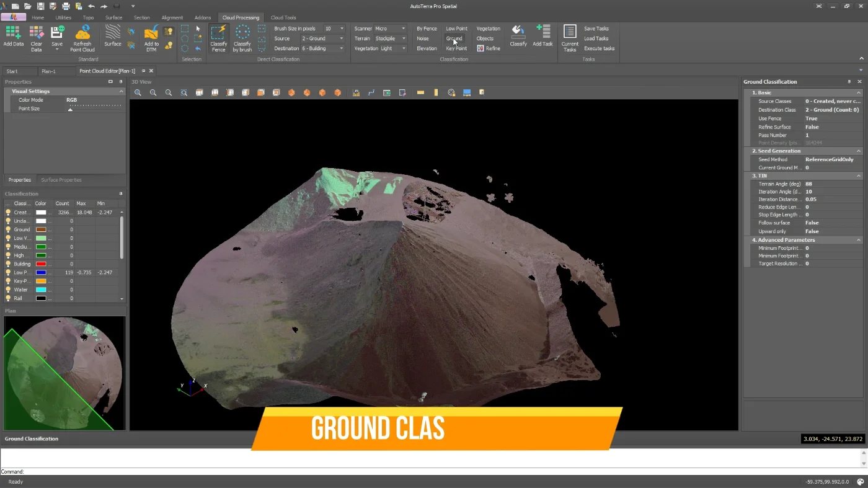This screenshot has width=868, height=488.
Task: Click the Undo arrow in the quick access bar
Action: [91, 6]
